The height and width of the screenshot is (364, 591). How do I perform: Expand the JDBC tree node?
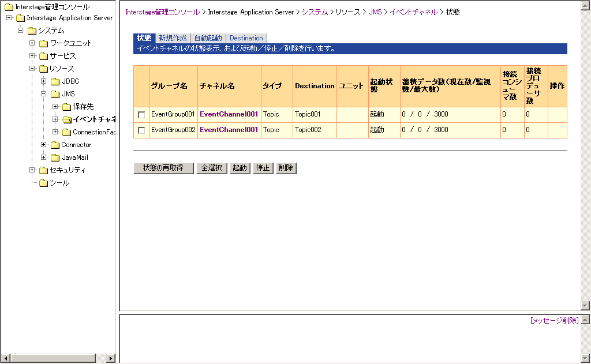[44, 81]
